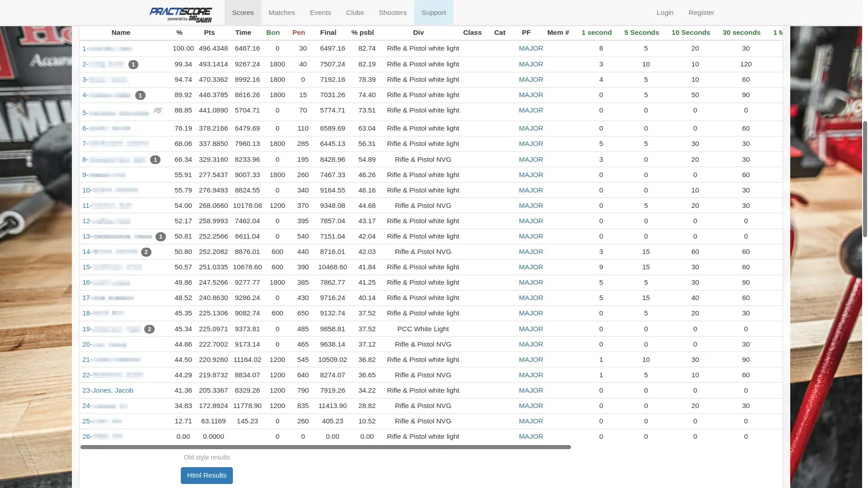
Task: Open the "1" badge next to shooter 2
Action: coord(133,65)
